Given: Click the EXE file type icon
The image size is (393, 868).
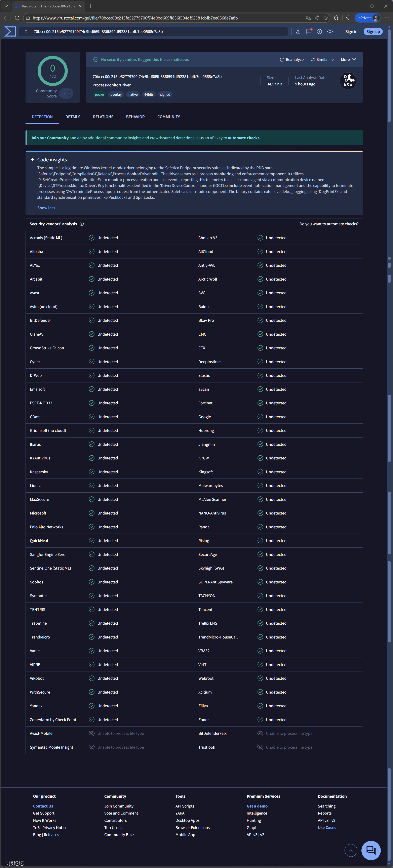Looking at the screenshot, I should point(348,81).
